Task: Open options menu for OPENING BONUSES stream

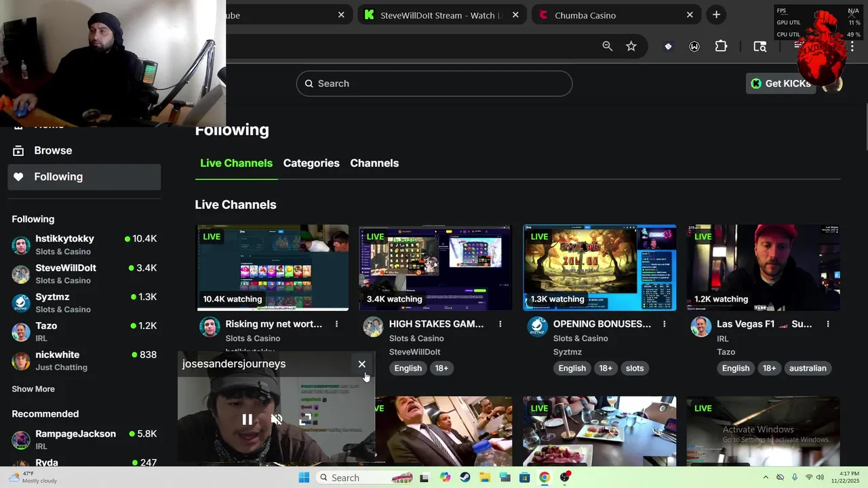Action: pos(665,324)
